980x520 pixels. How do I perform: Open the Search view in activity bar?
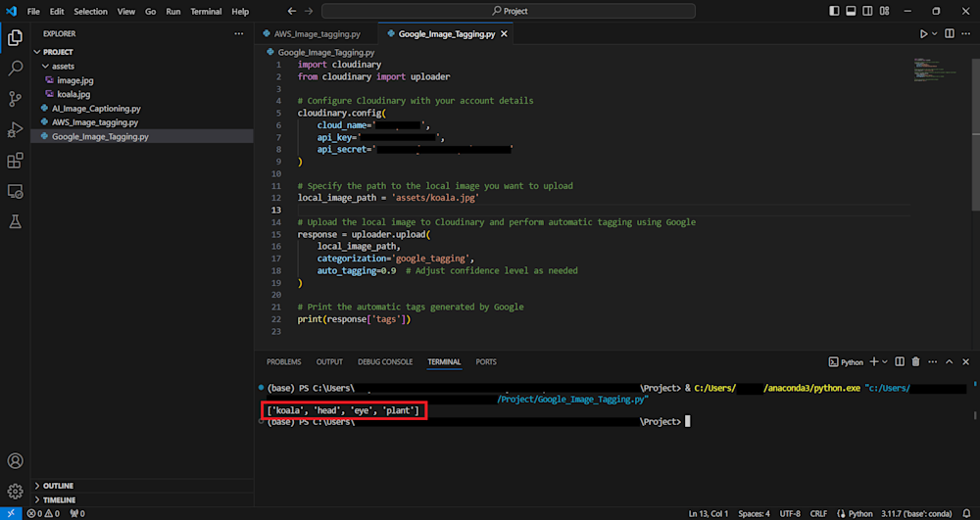(15, 68)
